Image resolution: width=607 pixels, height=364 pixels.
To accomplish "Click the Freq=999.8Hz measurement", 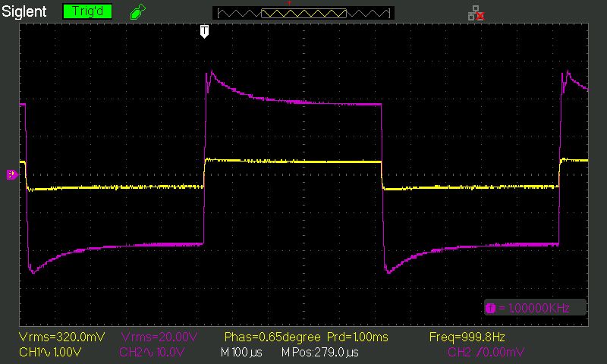I will [x=467, y=337].
